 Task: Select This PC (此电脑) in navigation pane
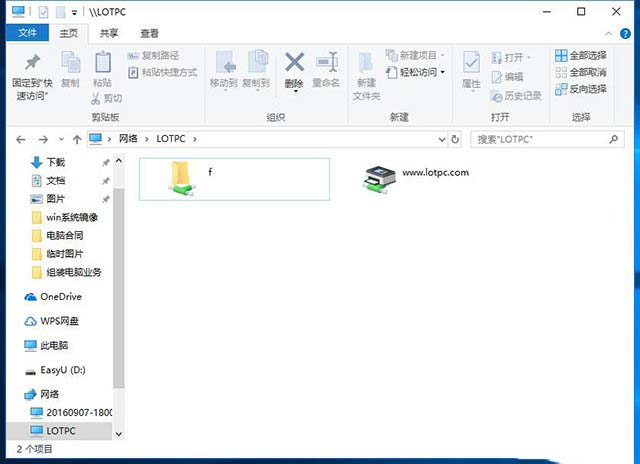pos(46,346)
